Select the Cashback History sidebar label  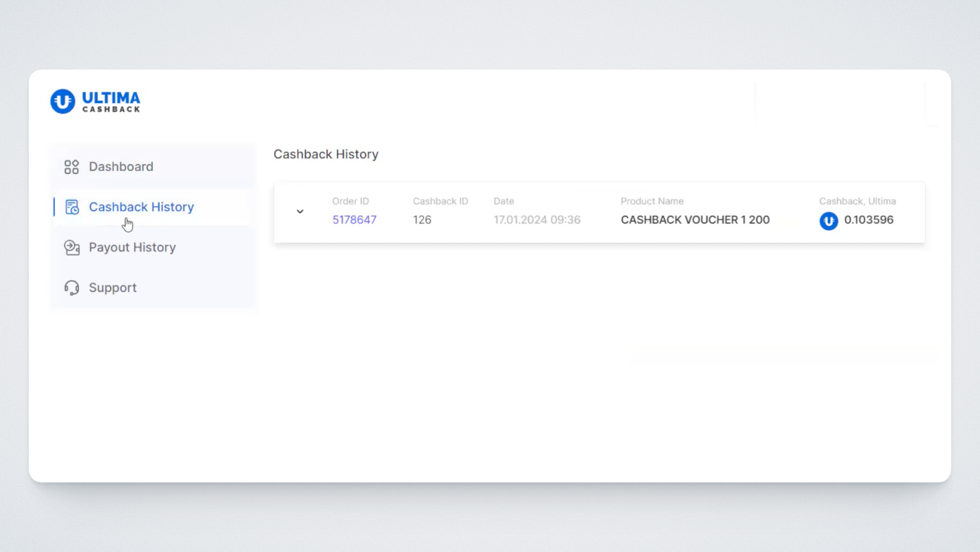[x=141, y=207]
